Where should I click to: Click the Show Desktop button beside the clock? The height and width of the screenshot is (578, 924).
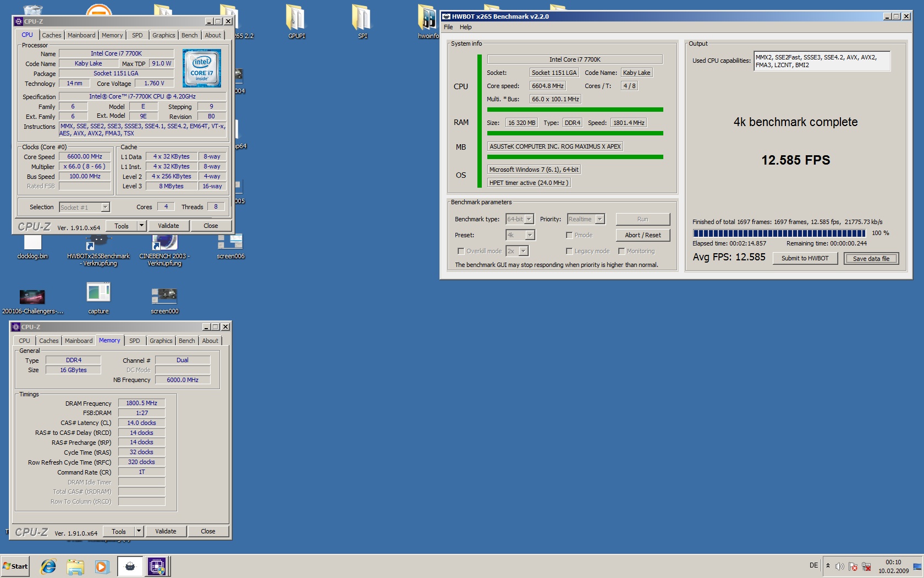917,566
